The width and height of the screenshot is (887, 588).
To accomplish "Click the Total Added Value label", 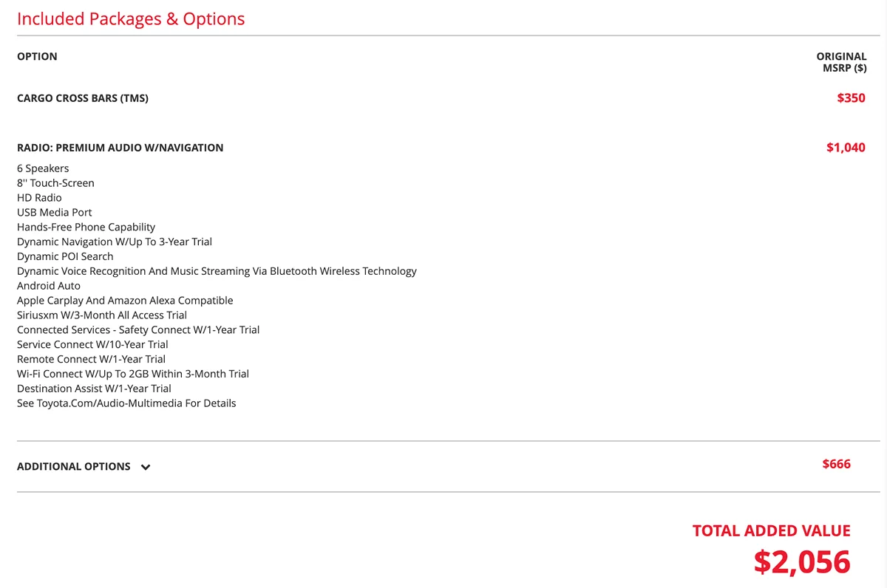I will tap(771, 530).
